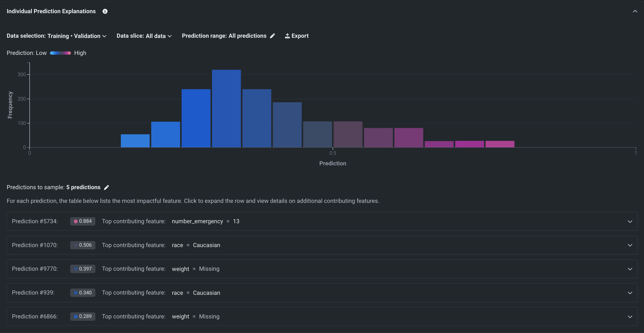Viewport: 644px width, 333px height.
Task: Click the Export button text
Action: pos(300,36)
